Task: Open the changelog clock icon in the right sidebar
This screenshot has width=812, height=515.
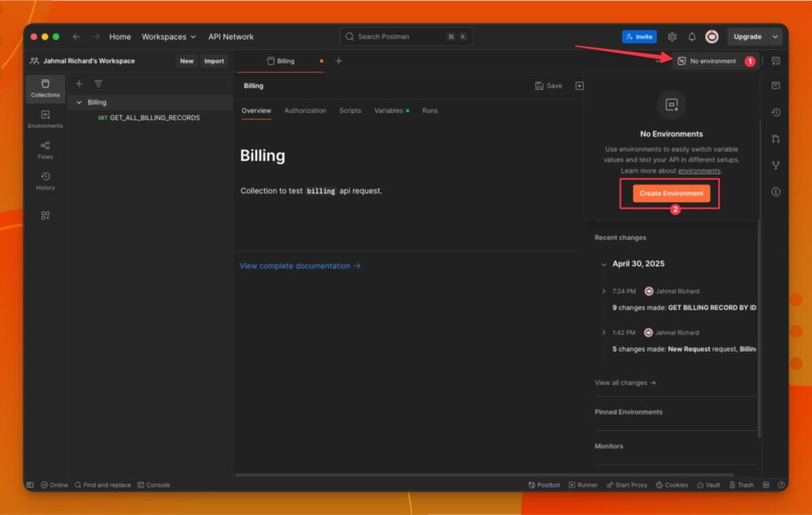Action: point(776,113)
